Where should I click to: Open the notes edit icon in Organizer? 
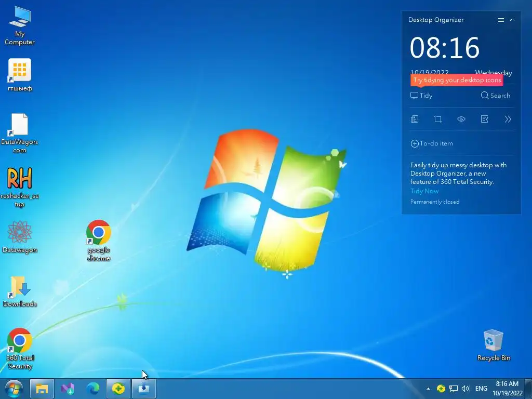pos(485,119)
